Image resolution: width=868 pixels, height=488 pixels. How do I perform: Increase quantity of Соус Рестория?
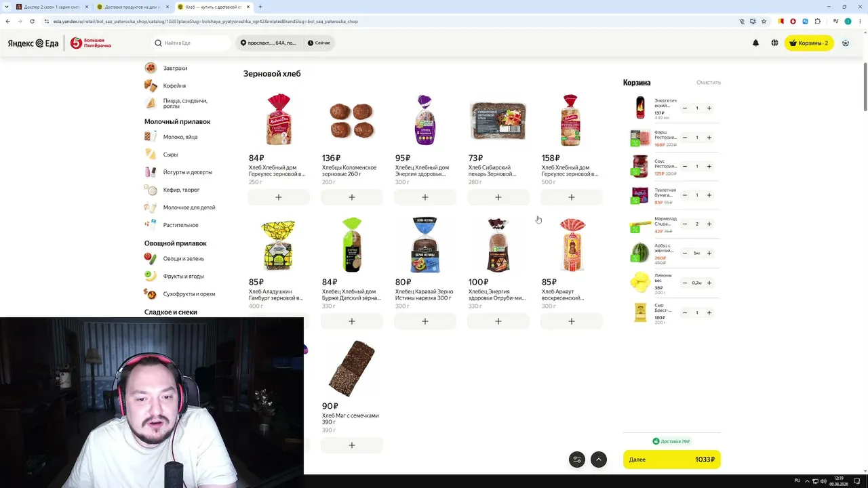pyautogui.click(x=709, y=166)
